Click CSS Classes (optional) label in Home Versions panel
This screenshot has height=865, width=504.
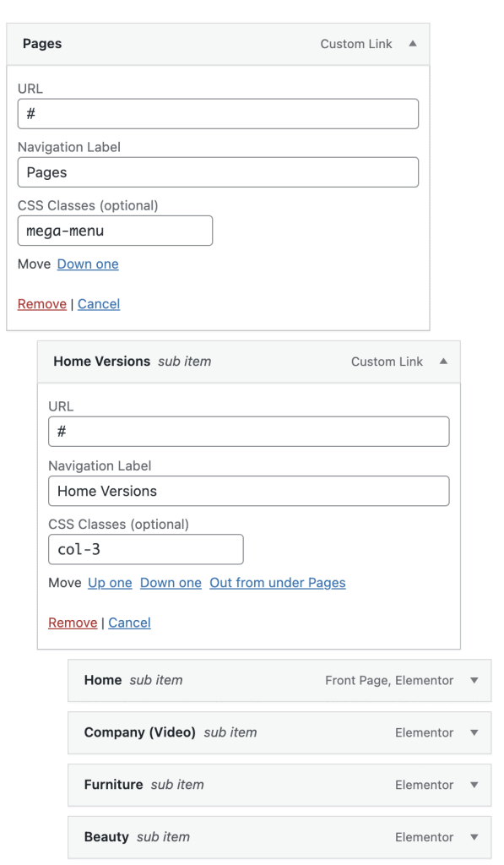coord(118,524)
